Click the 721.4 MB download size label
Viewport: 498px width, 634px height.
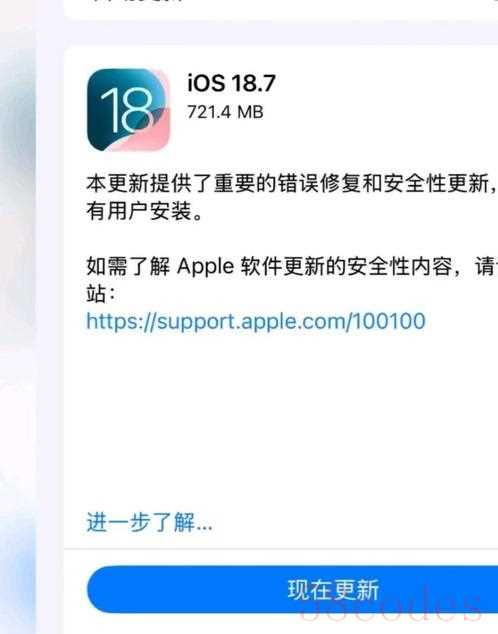pyautogui.click(x=225, y=112)
